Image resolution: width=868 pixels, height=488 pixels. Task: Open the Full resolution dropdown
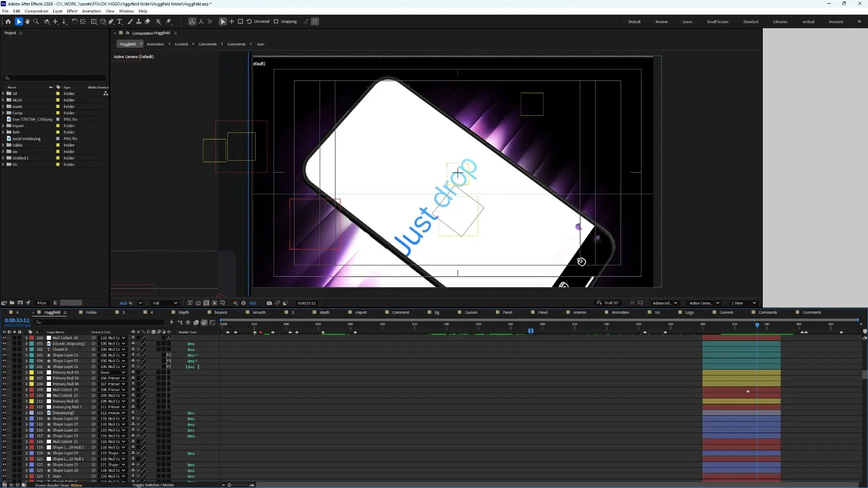point(165,303)
